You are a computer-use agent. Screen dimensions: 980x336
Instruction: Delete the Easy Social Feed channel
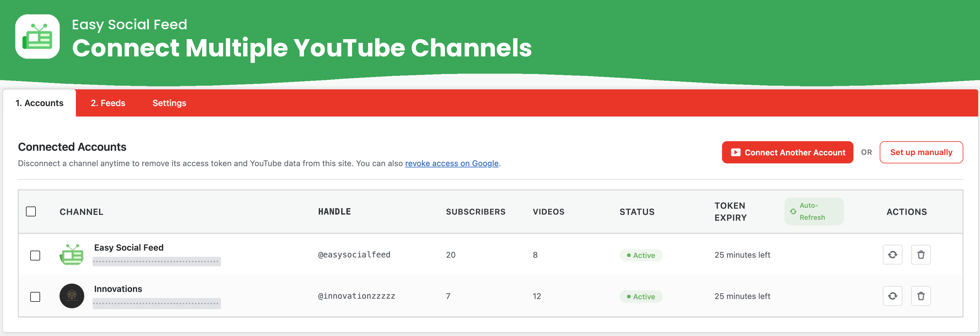pos(921,255)
